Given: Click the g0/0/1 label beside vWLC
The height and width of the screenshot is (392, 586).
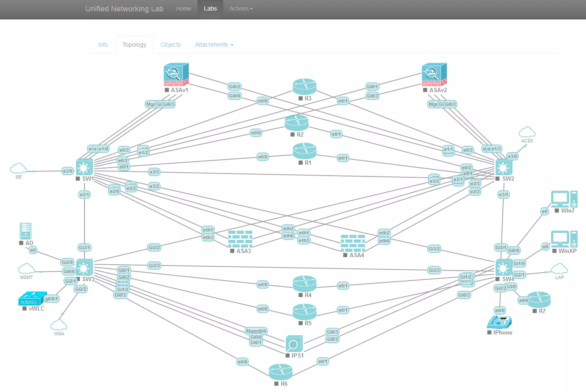Looking at the screenshot, I should 52,299.
